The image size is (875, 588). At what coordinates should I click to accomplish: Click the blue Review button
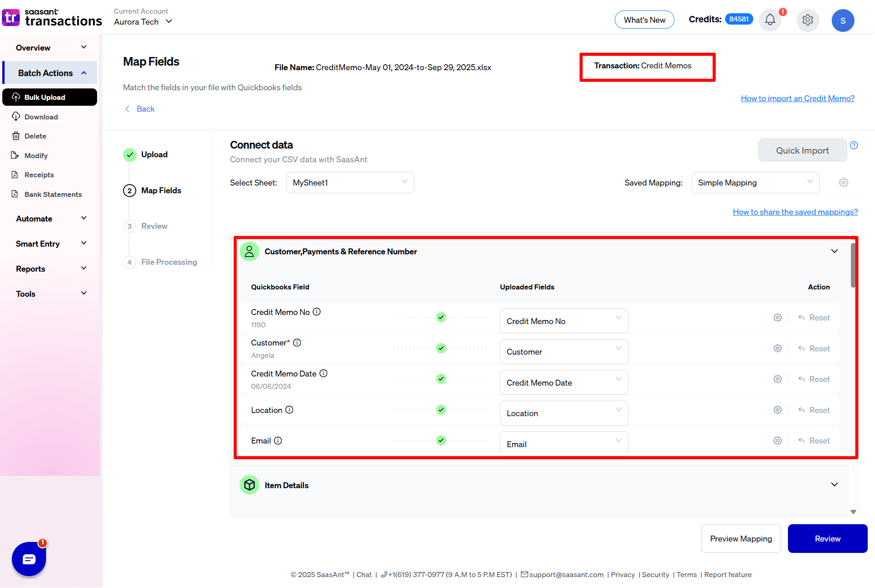[x=827, y=539]
